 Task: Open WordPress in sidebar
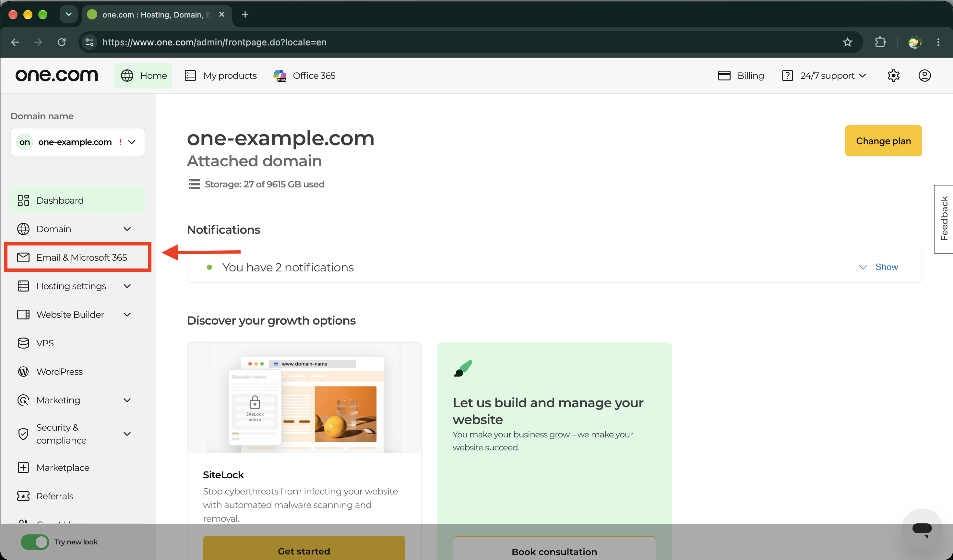pos(78,372)
